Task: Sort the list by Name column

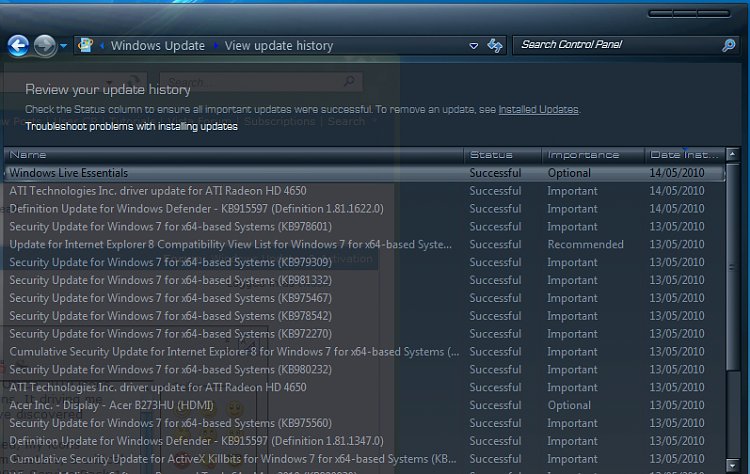Action: [234, 155]
